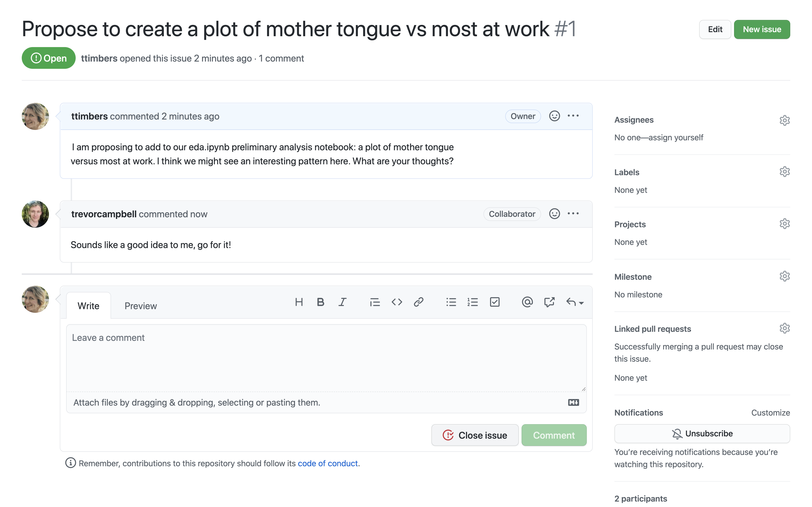The height and width of the screenshot is (507, 812).
Task: Add a task list checkbox item
Action: click(x=495, y=302)
